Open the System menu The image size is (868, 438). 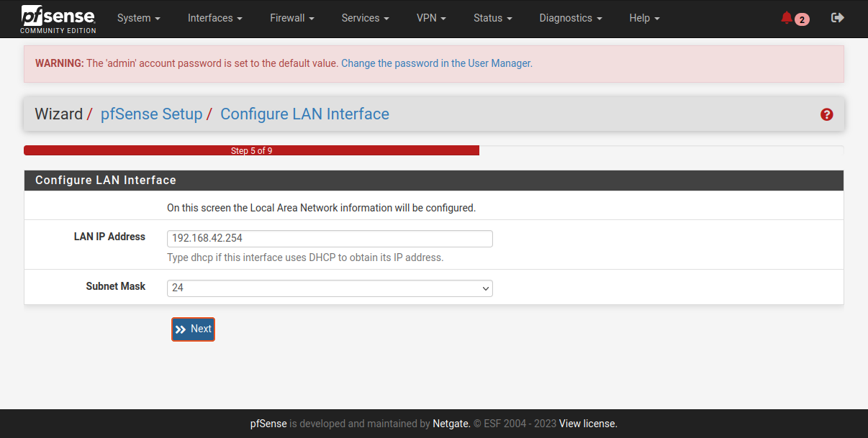[x=138, y=18]
